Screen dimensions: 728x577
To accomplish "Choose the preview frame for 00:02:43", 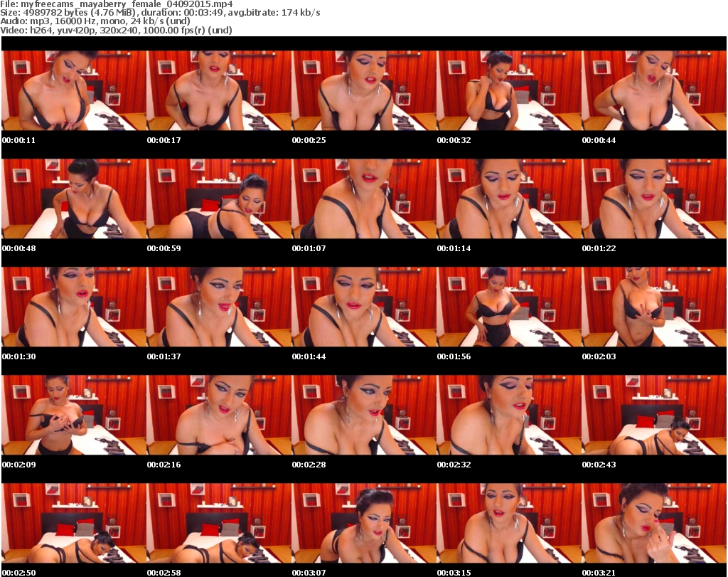I will 654,415.
